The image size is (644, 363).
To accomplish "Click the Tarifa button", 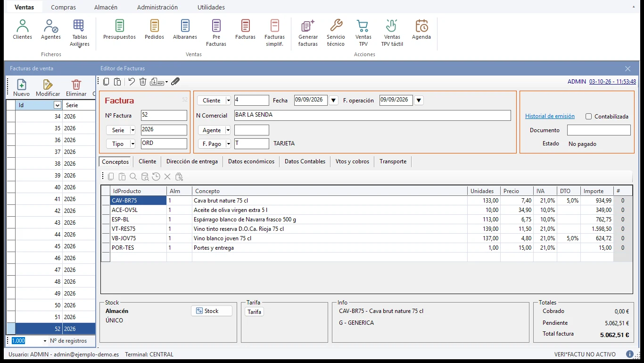I will 254,312.
